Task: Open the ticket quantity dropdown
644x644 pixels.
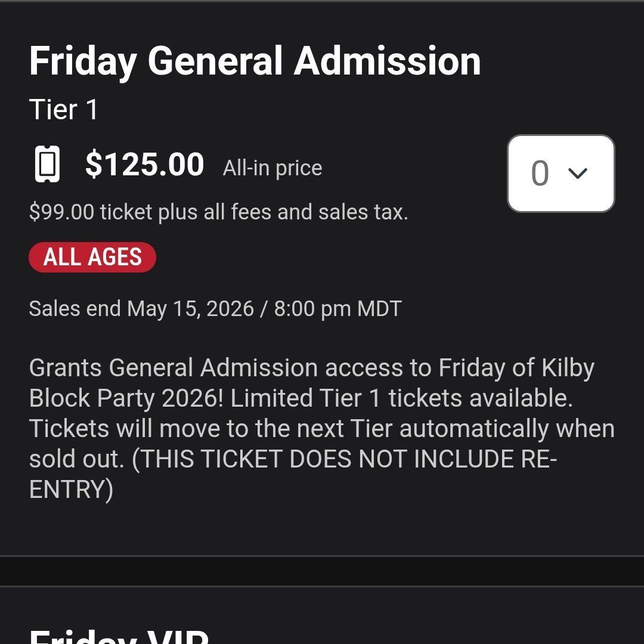Action: tap(561, 174)
